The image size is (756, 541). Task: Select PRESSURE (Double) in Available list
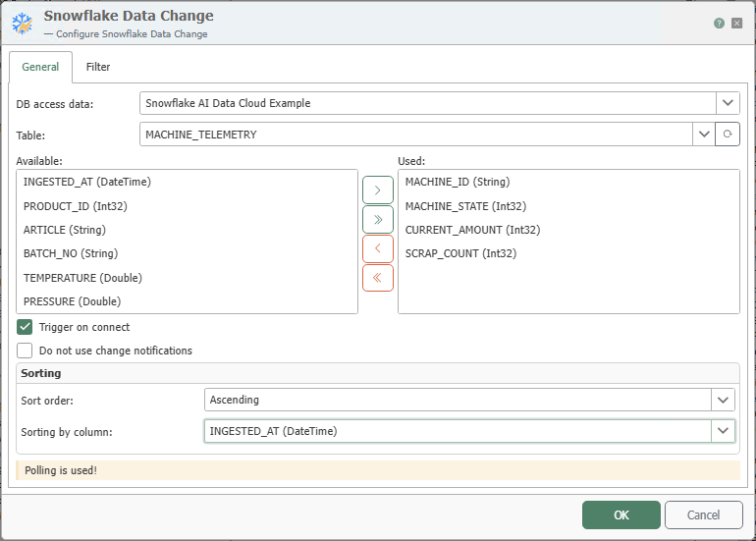(188, 301)
